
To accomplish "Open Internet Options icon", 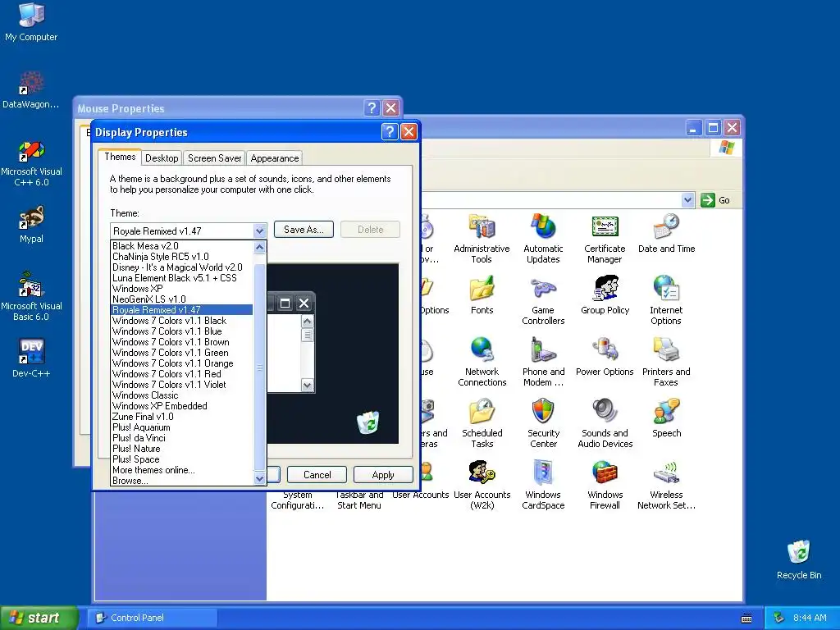I will coord(666,300).
